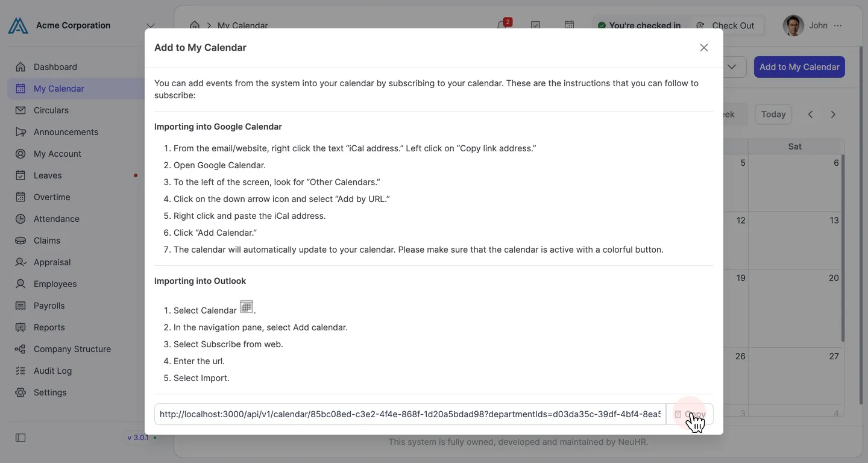The height and width of the screenshot is (463, 868).
Task: Click the version v 3.0.1 label
Action: tap(138, 438)
